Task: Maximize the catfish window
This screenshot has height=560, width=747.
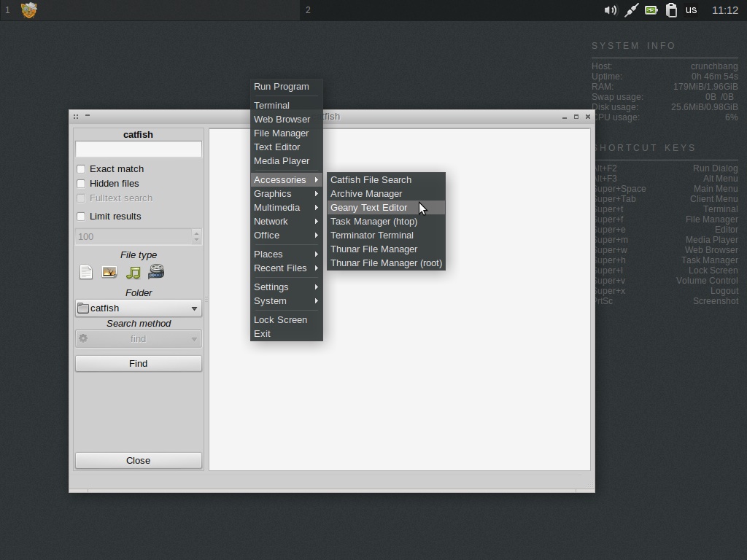Action: [x=576, y=117]
